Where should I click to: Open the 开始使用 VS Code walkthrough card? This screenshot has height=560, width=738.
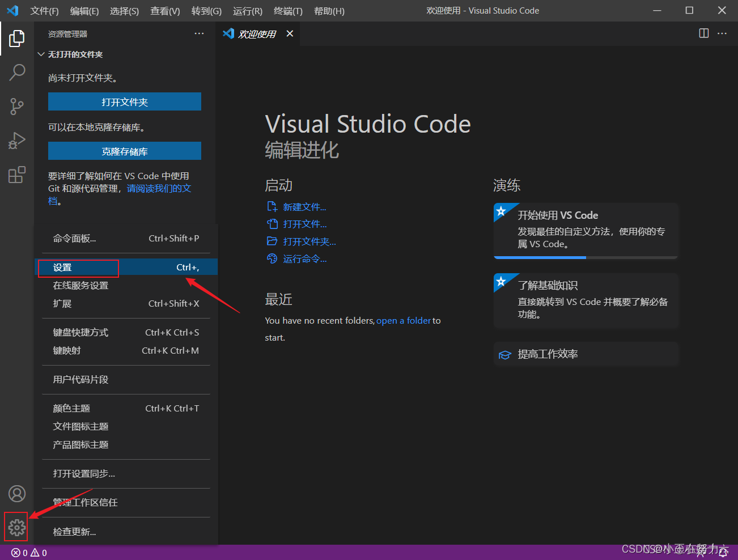click(x=586, y=231)
